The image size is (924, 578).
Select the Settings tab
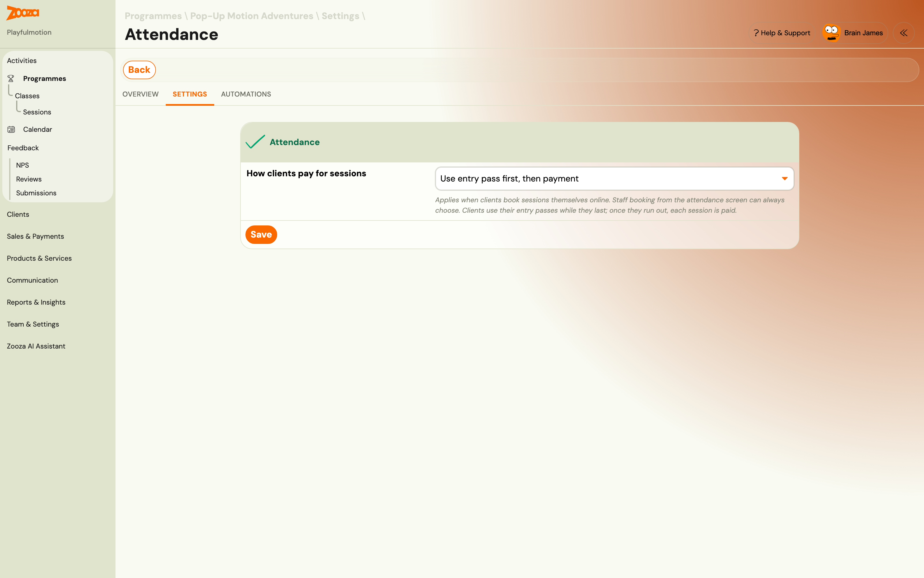tap(190, 94)
